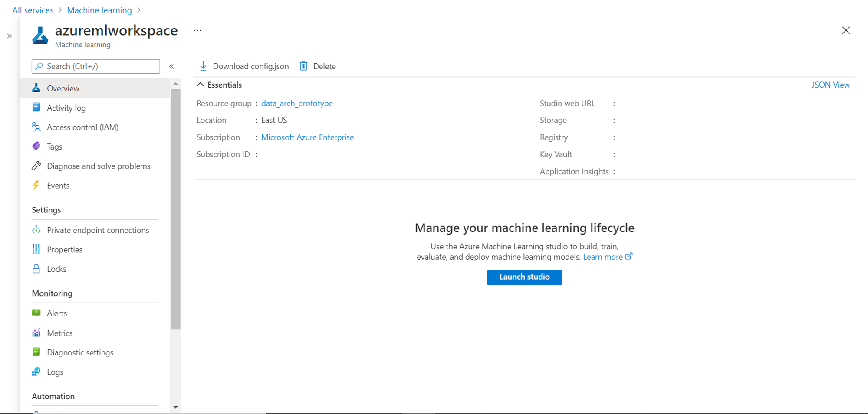Collapse the Essentials section

200,85
